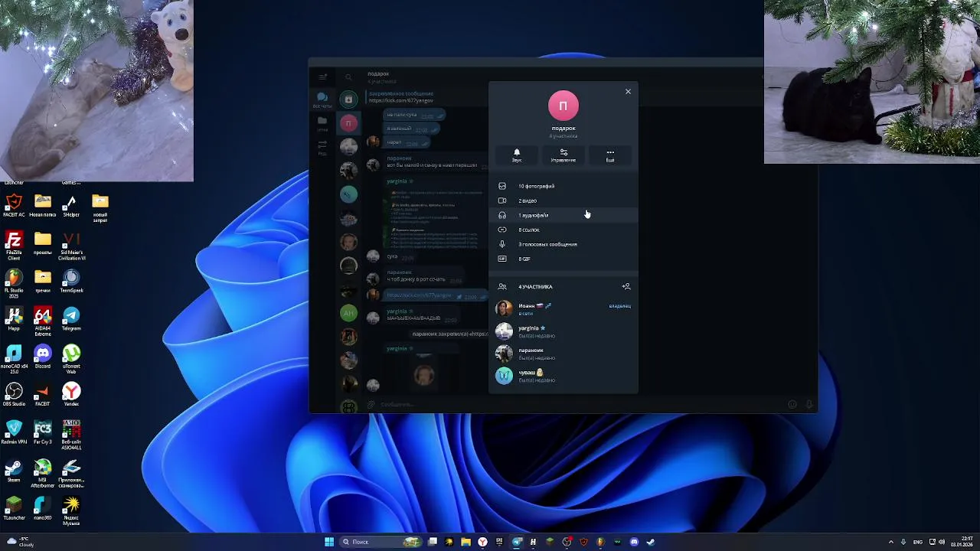
Task: Select the Все чаты folder
Action: 322,100
